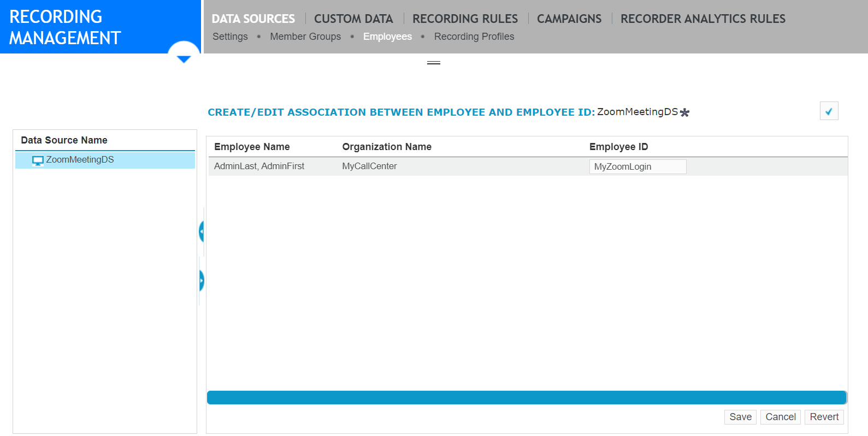This screenshot has height=436, width=868.
Task: Sort by the Employee ID column header
Action: click(618, 147)
